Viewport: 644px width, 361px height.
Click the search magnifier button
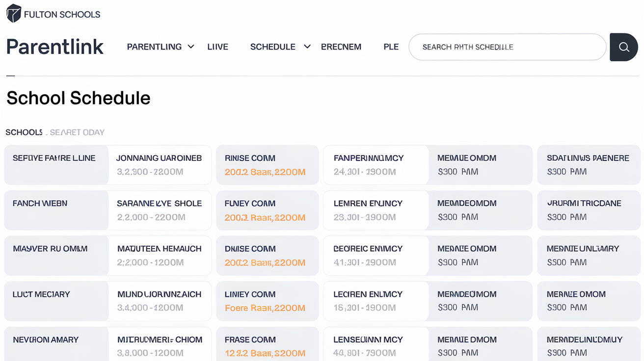point(624,47)
